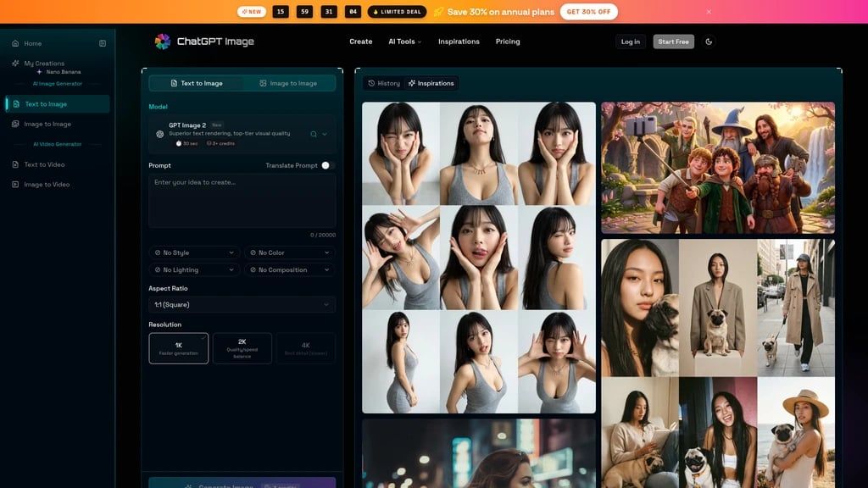Switch to the Text to Image tab

196,83
